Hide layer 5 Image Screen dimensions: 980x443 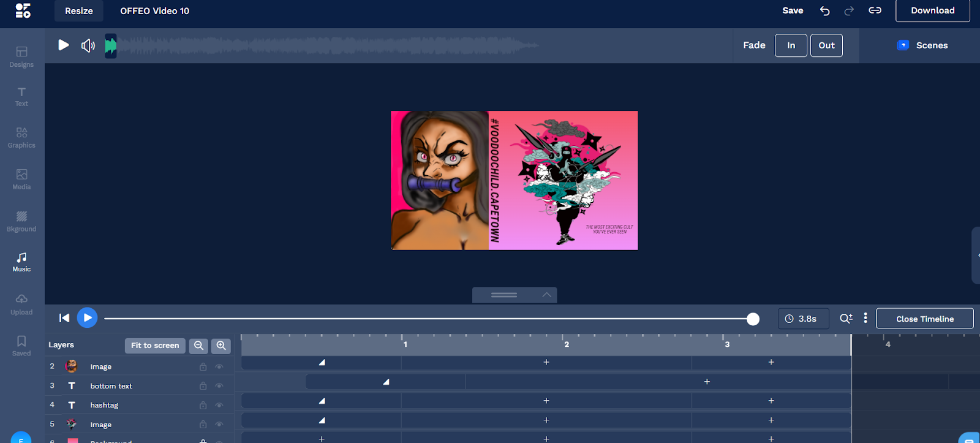click(219, 425)
